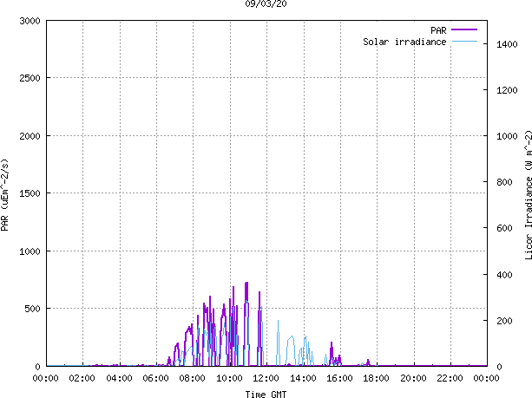
Task: Click the 14:00 time tick label
Action: click(303, 378)
